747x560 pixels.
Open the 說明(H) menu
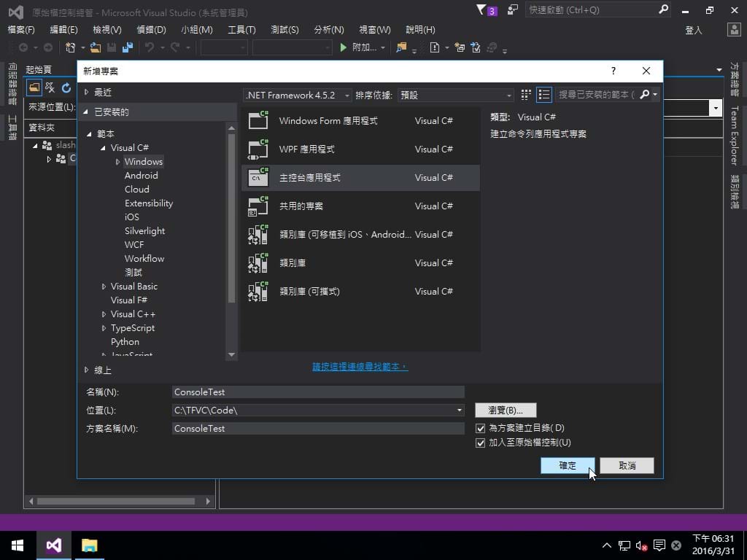click(x=420, y=29)
